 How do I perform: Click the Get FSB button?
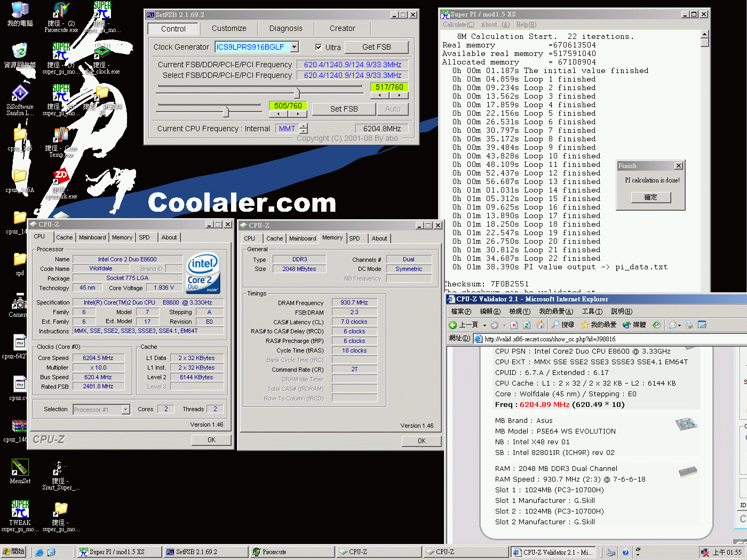pos(377,47)
